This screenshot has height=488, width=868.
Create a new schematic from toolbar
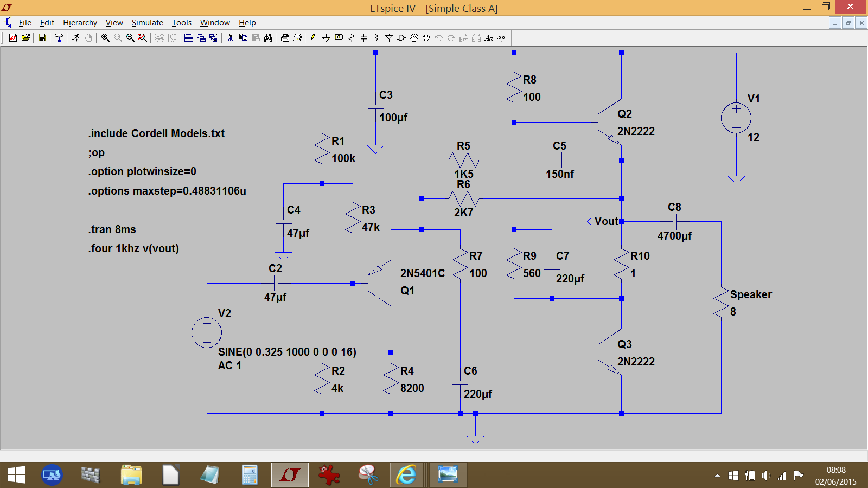pyautogui.click(x=13, y=37)
